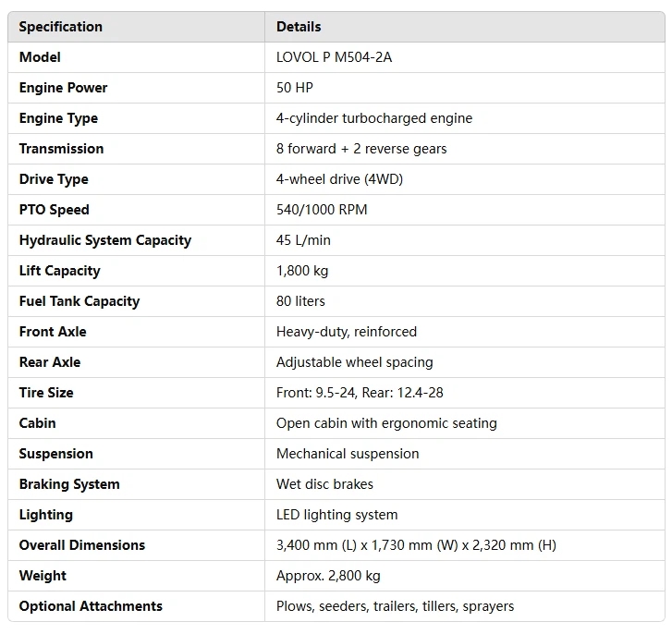Click the Specification column header

pyautogui.click(x=61, y=27)
